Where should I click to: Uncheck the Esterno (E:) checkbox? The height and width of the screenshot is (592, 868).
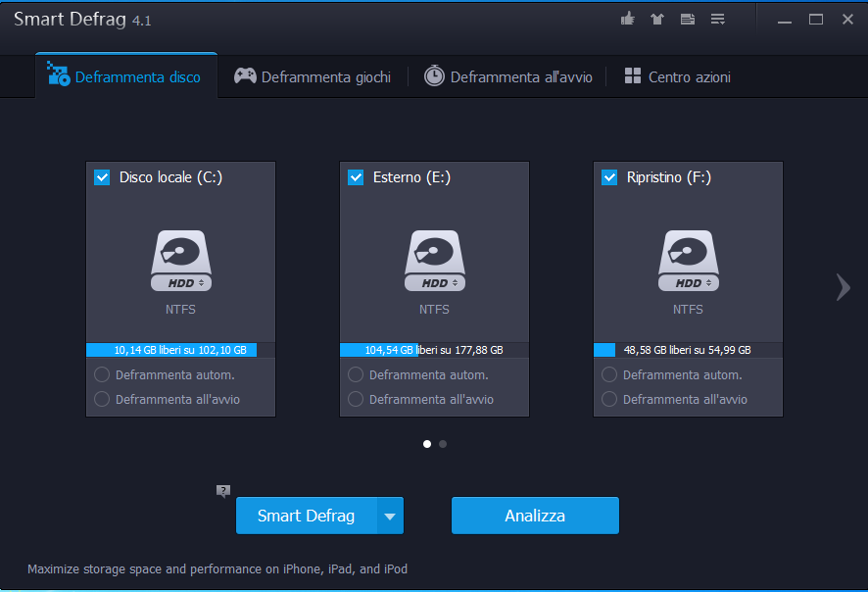point(356,177)
